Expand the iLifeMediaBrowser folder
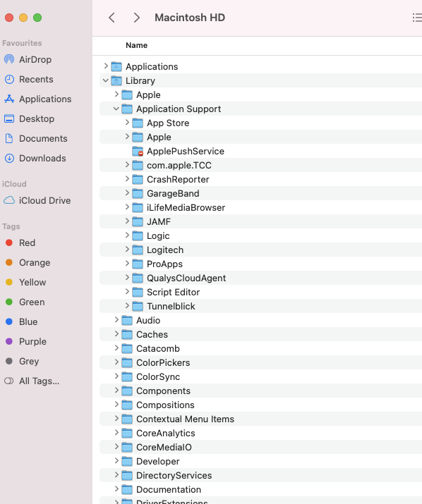This screenshot has height=504, width=422. coord(127,207)
